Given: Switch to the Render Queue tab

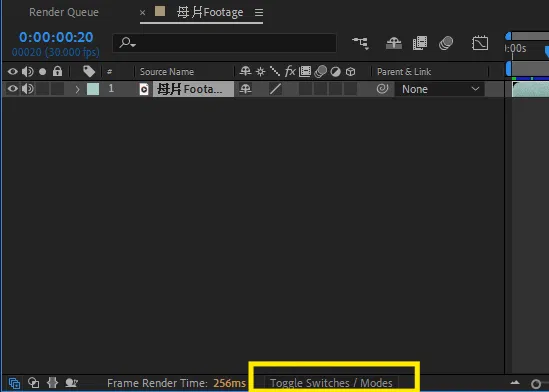Looking at the screenshot, I should (64, 12).
